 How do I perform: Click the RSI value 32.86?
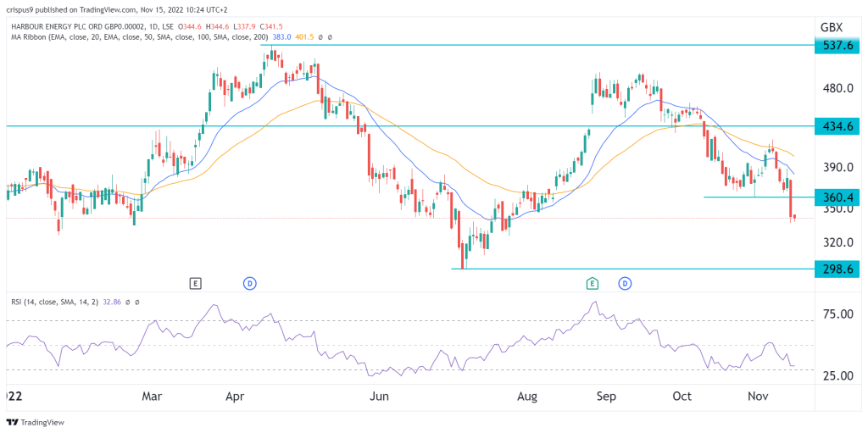click(x=112, y=303)
